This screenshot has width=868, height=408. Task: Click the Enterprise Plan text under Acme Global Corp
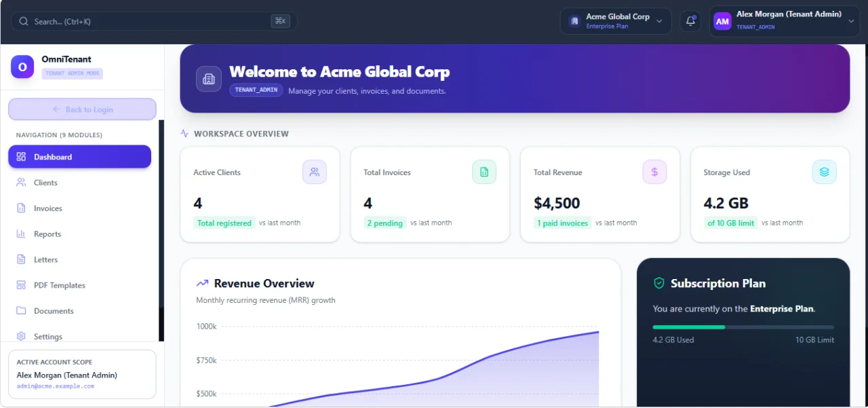608,26
